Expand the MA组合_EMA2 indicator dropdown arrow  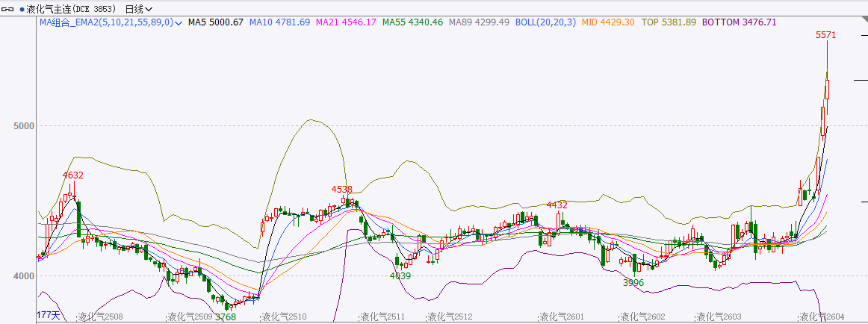pyautogui.click(x=179, y=23)
